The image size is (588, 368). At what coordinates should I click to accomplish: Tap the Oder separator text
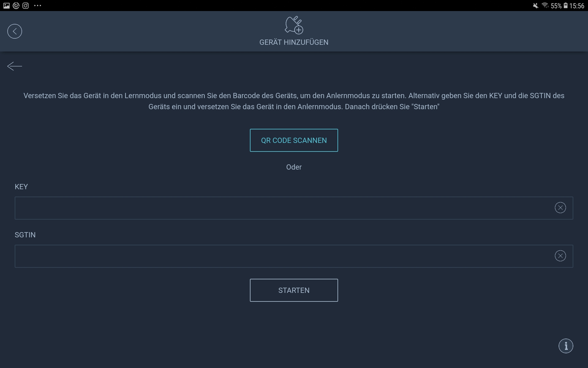coord(294,167)
